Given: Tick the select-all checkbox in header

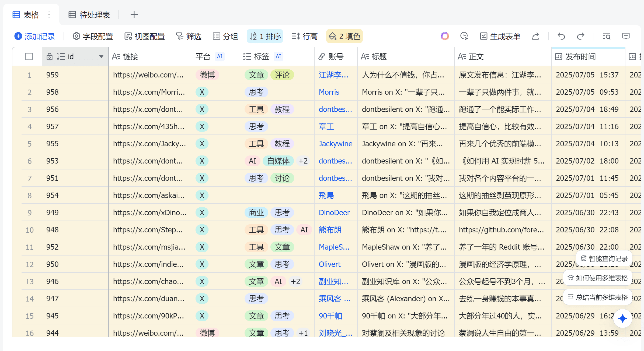Looking at the screenshot, I should [x=29, y=56].
